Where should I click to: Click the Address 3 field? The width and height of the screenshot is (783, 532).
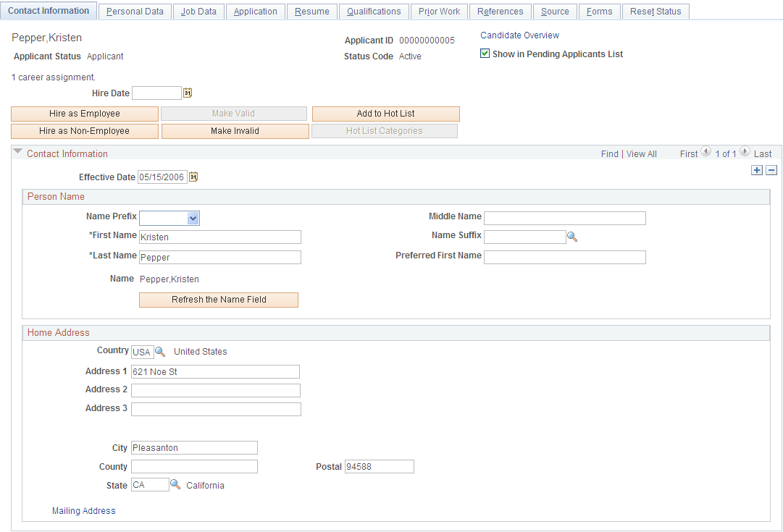[217, 409]
